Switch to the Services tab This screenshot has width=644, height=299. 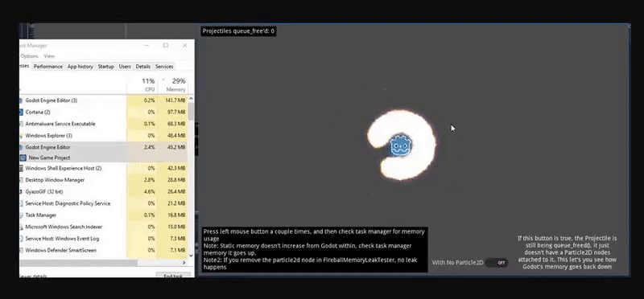164,67
